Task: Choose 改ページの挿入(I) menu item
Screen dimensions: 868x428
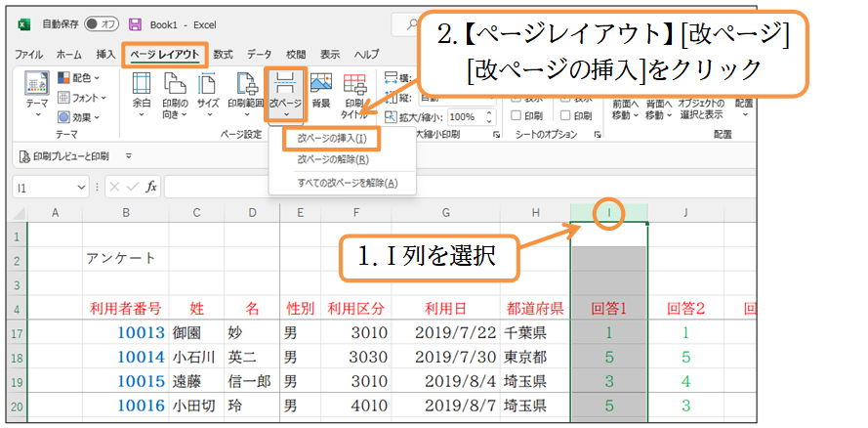Action: point(332,139)
